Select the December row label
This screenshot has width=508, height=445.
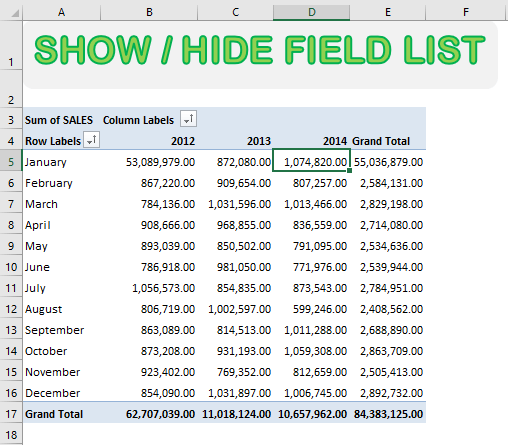53,393
